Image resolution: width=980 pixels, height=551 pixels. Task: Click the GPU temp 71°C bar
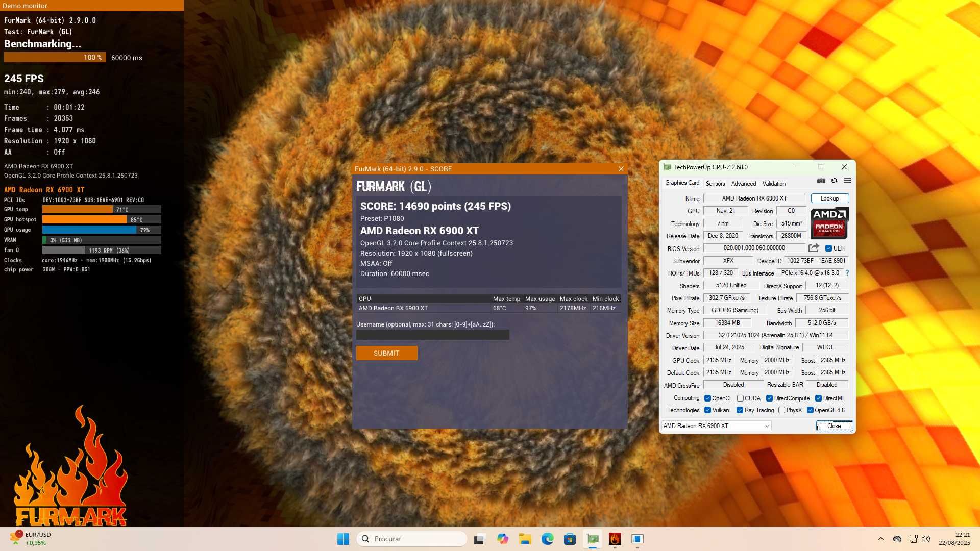[x=102, y=209]
